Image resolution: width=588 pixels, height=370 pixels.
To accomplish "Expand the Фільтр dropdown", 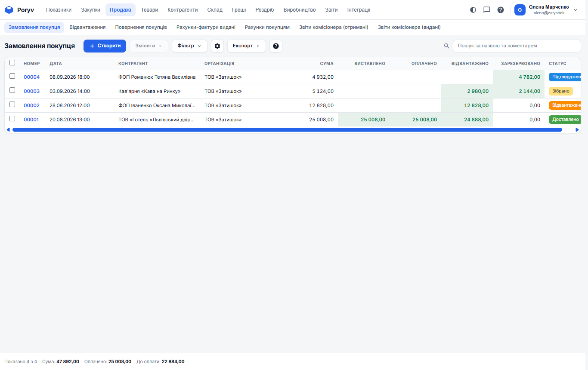I will (189, 46).
